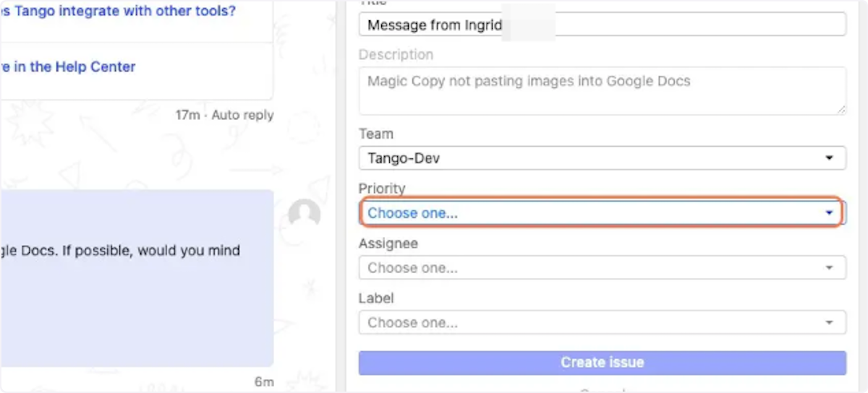Click the 'Assignee' field label
The width and height of the screenshot is (868, 393).
pos(388,243)
